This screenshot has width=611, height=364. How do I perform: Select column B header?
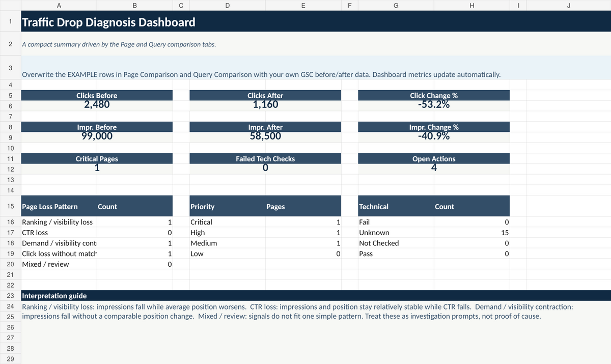click(134, 6)
